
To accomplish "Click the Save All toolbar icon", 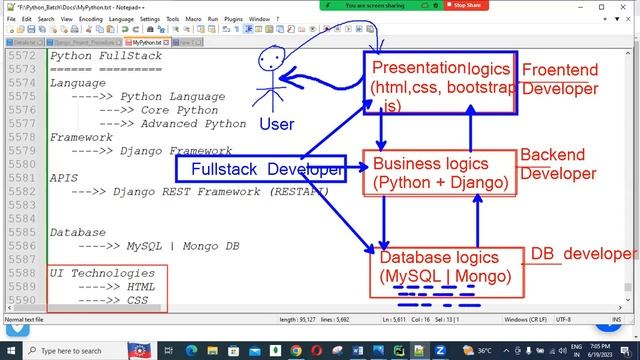I will point(42,29).
